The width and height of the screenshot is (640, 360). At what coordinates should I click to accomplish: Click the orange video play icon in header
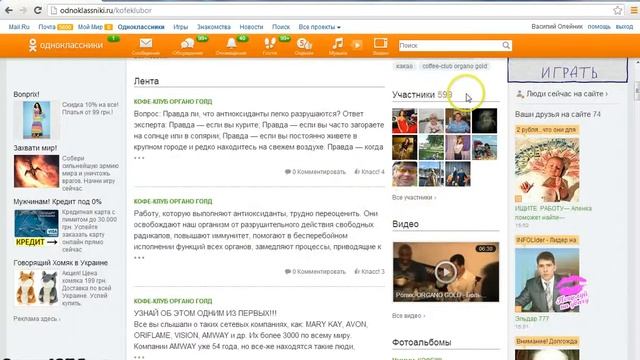[357, 44]
